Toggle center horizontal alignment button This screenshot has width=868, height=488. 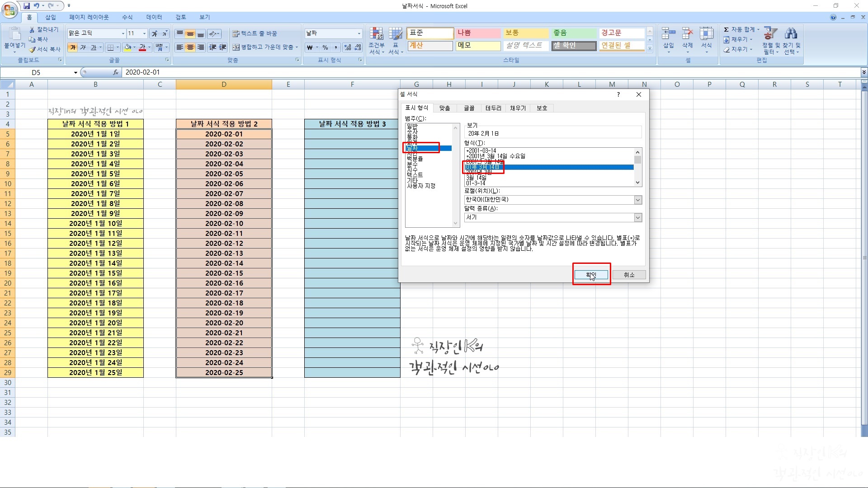pos(190,47)
